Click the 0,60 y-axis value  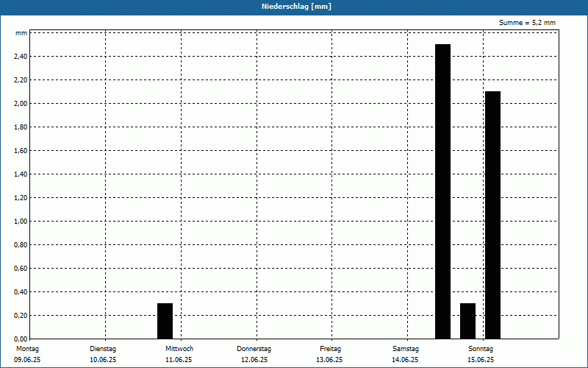[x=21, y=269]
